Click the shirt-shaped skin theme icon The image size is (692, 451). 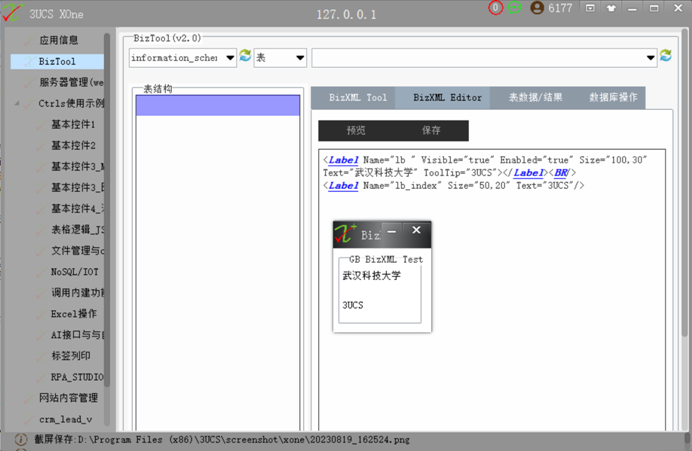[611, 8]
